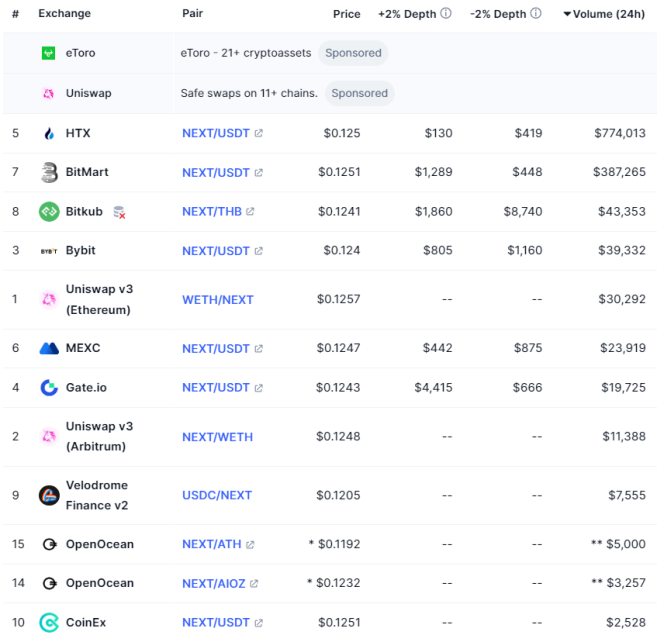
Task: Open the MEXC NEXT/USDT pair link
Action: (x=216, y=349)
